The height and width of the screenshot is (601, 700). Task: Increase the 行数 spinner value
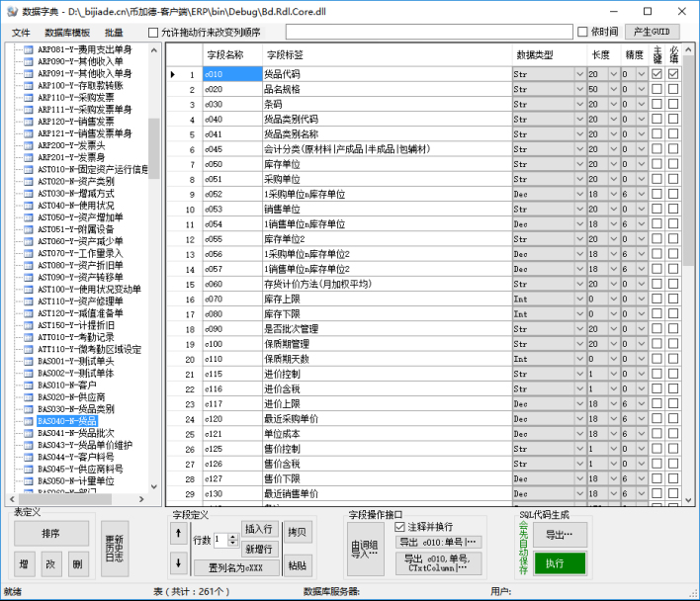coord(233,537)
